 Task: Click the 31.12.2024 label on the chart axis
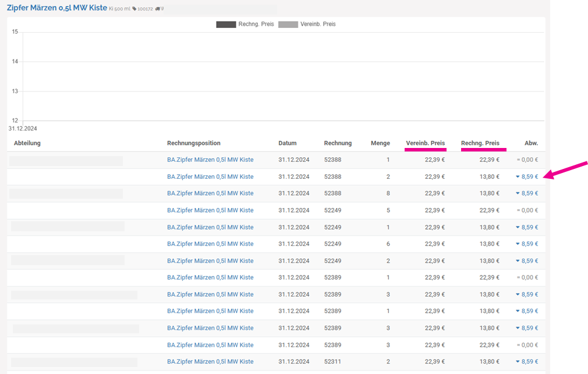[x=23, y=129]
